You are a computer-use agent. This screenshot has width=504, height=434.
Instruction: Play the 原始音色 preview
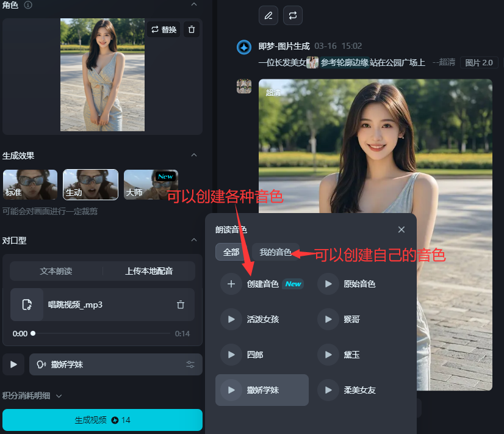click(x=328, y=284)
